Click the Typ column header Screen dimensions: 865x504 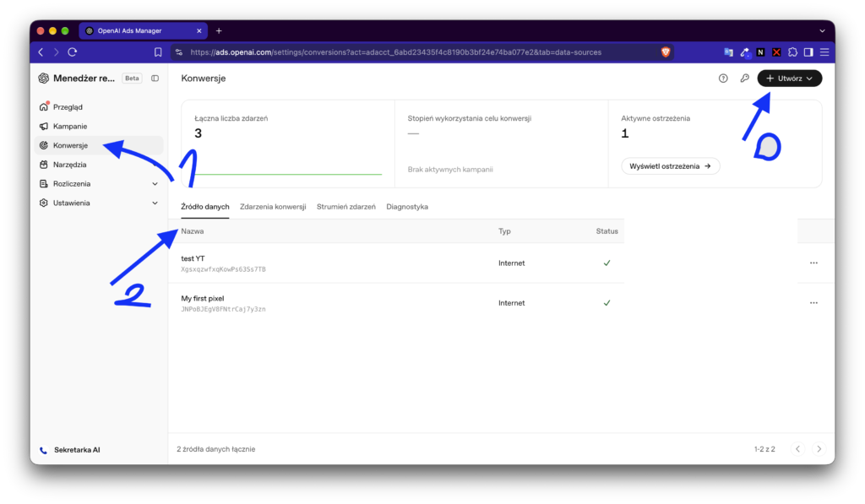click(x=505, y=231)
